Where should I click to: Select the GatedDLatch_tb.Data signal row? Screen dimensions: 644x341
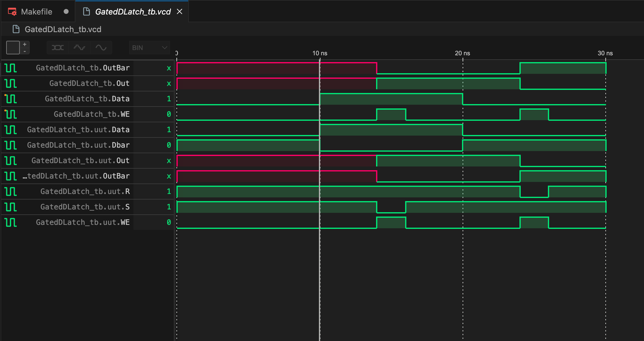87,99
